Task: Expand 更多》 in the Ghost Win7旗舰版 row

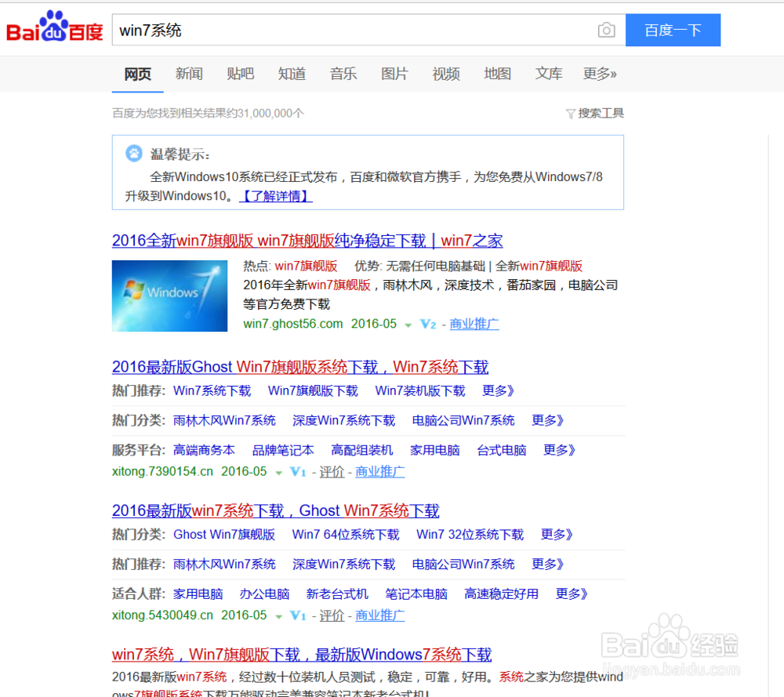Action: (557, 535)
